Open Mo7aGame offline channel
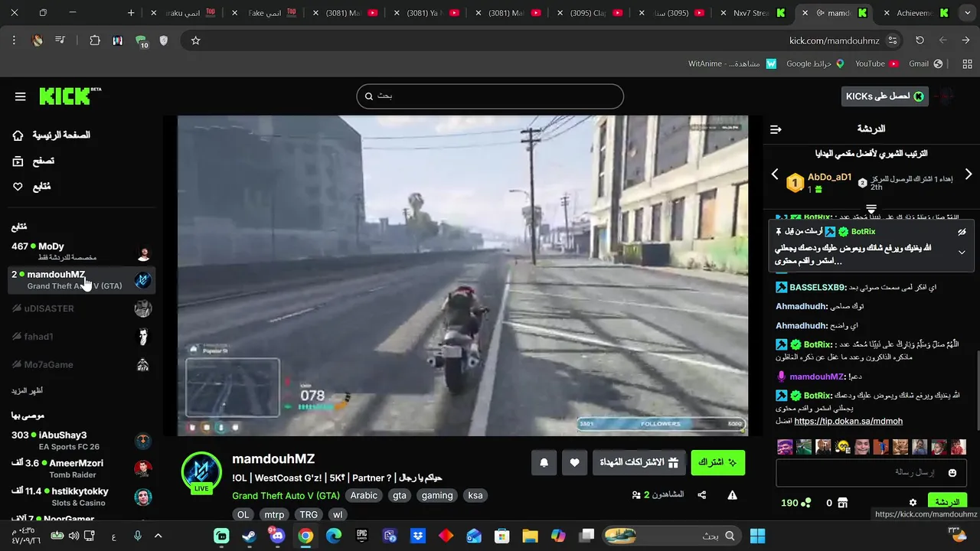 point(81,365)
